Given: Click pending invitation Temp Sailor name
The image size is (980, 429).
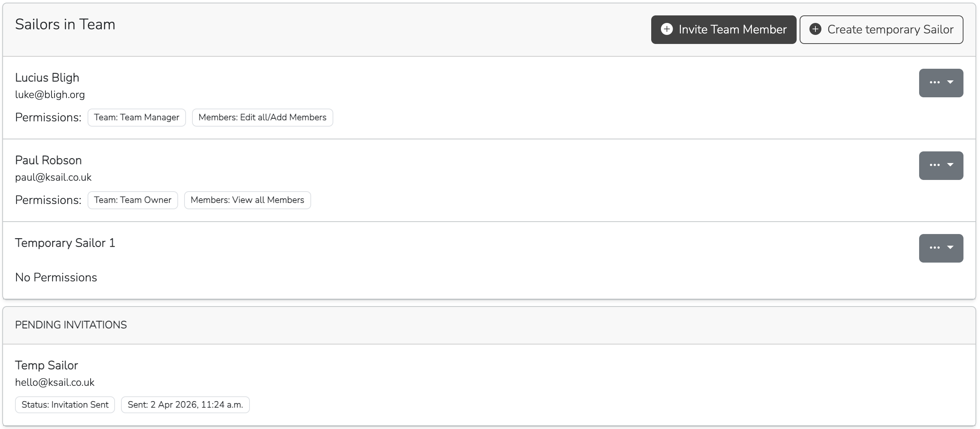Looking at the screenshot, I should tap(47, 366).
